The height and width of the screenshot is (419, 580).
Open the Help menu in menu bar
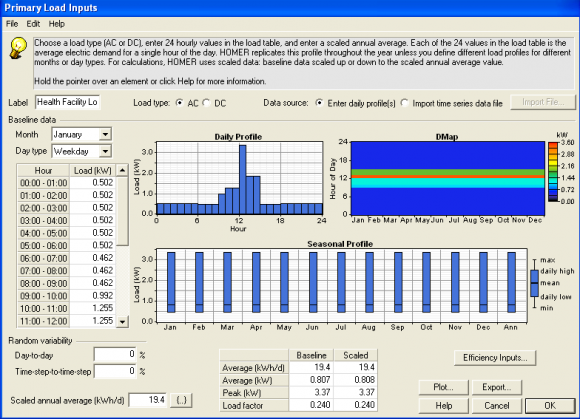click(57, 24)
